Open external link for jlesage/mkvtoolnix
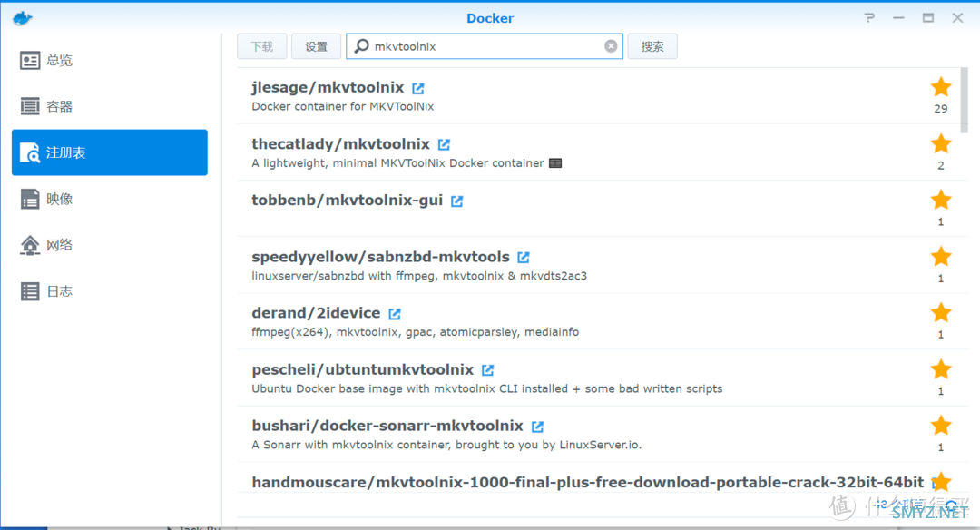980x530 pixels. pyautogui.click(x=418, y=88)
